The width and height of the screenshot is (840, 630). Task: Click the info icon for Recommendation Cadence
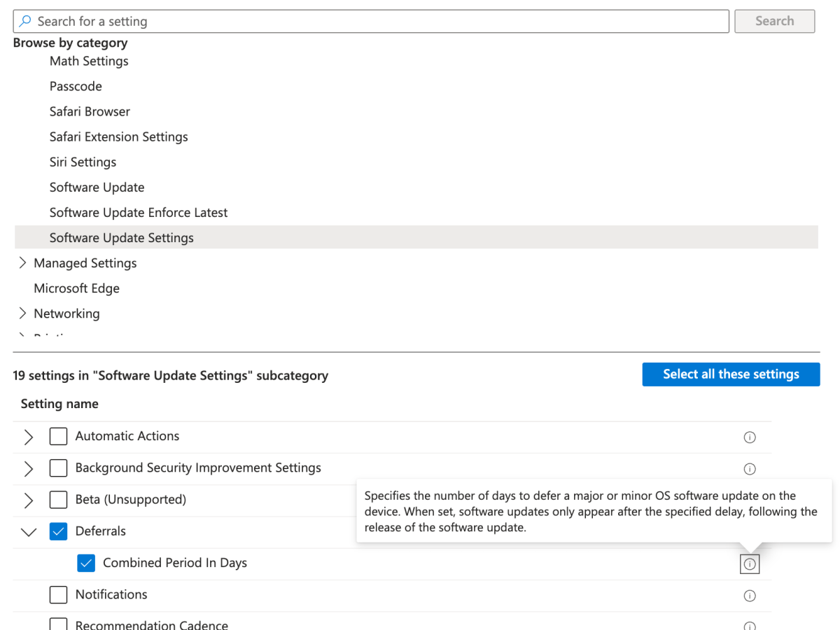point(750,625)
